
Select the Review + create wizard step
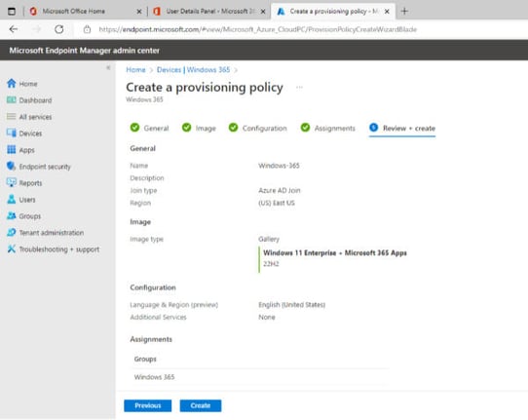(402, 129)
